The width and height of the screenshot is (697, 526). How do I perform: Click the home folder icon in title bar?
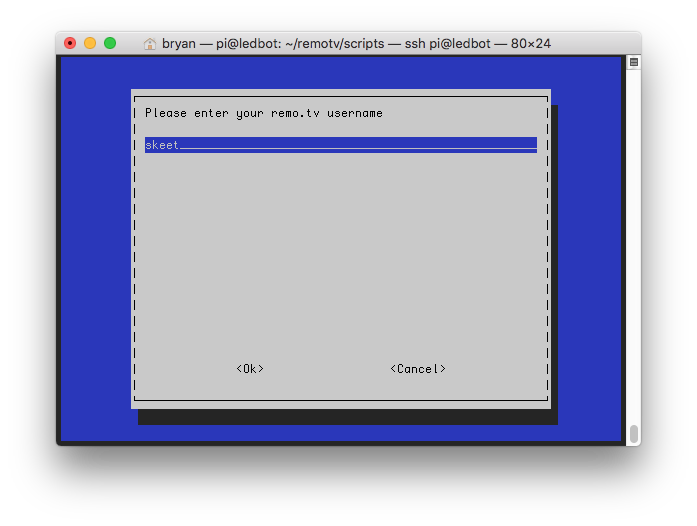[x=150, y=44]
